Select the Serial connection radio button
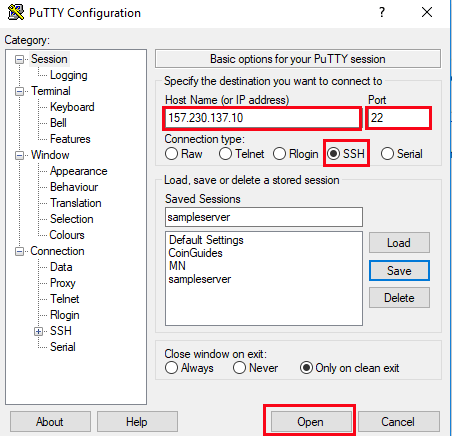 click(x=387, y=154)
